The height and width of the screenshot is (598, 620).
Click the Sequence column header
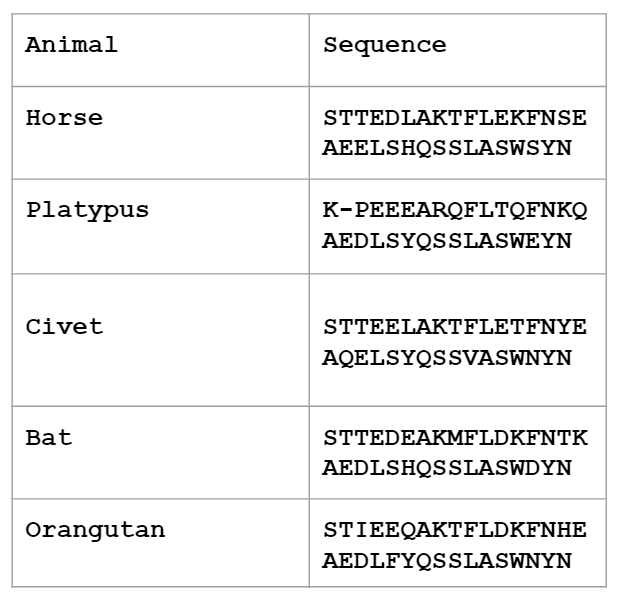(385, 45)
